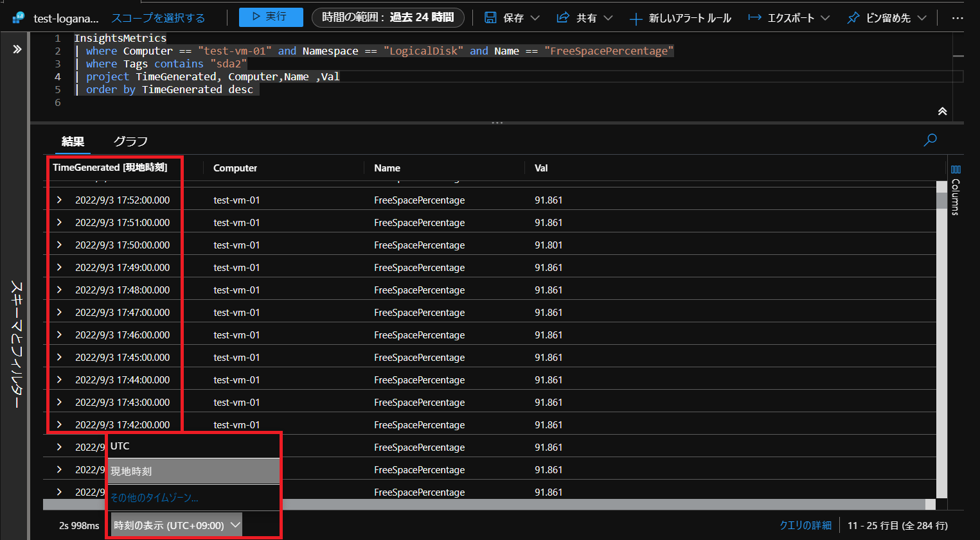Click the エクスポート arrow icon
Image resolution: width=980 pixels, height=540 pixels.
(x=755, y=18)
